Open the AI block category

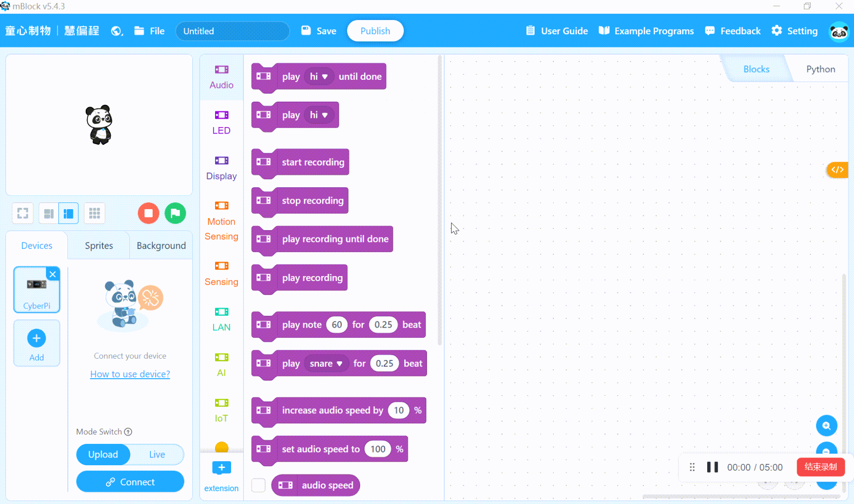tap(221, 365)
